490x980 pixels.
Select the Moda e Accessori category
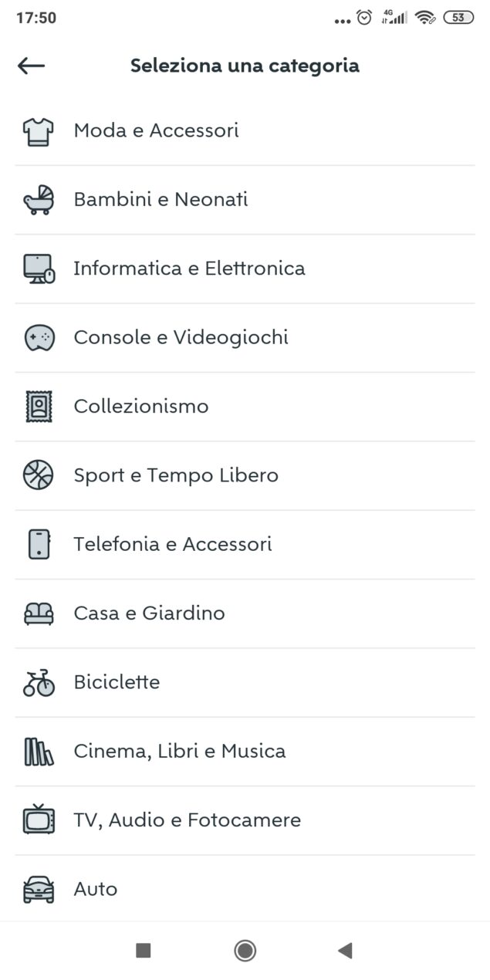click(x=156, y=131)
